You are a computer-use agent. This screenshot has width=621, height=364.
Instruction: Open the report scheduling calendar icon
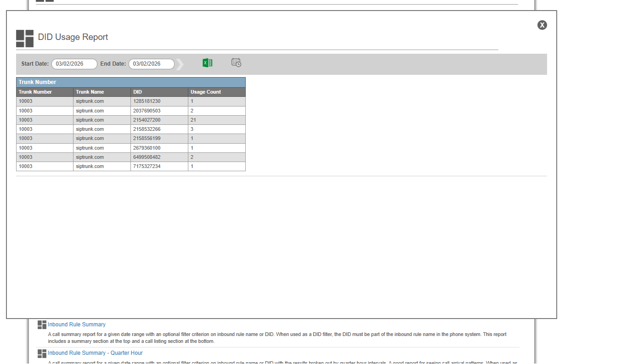point(236,63)
